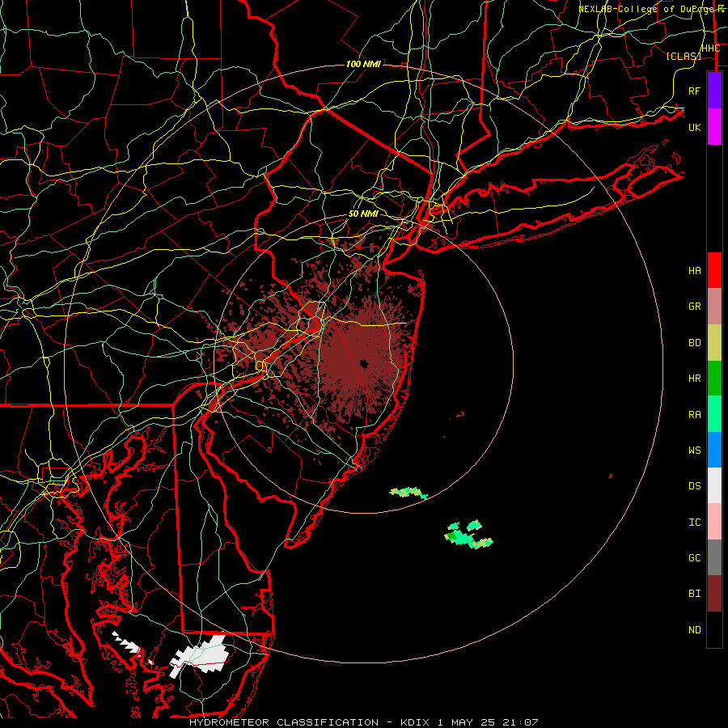Screen dimensions: 728x728
Task: Click the RF purple legend swatch
Action: coord(714,91)
